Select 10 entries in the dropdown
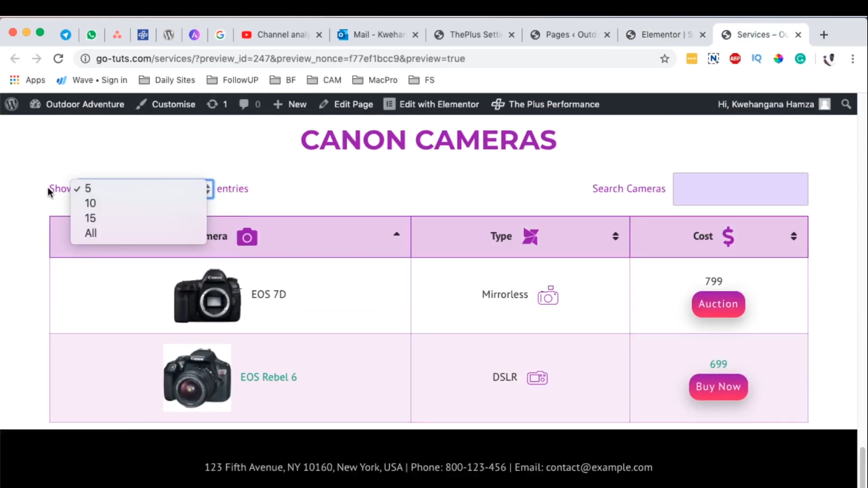 coord(139,203)
